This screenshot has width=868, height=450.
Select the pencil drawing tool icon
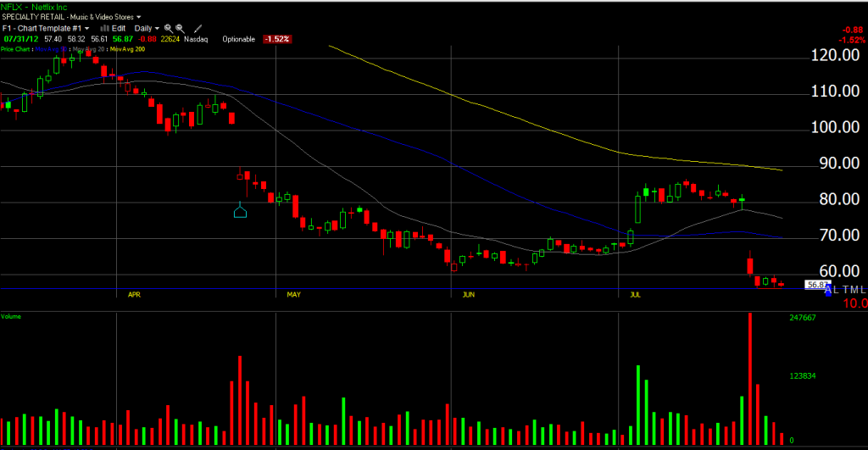(198, 28)
